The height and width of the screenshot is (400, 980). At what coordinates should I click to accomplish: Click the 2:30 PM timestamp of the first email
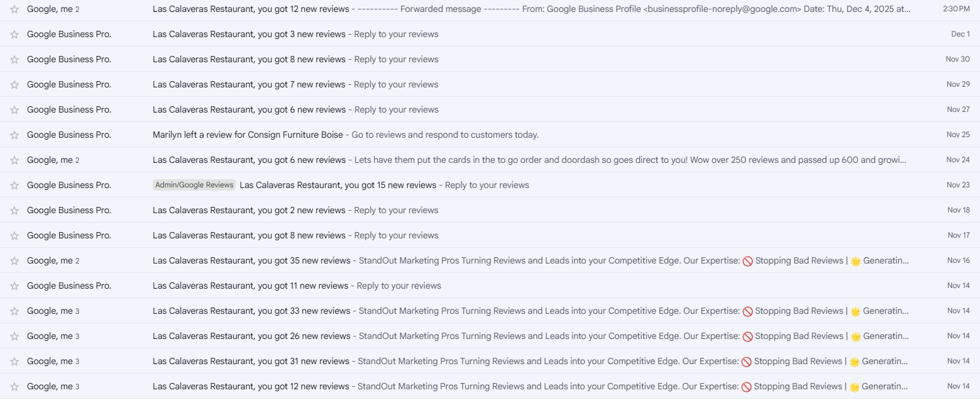click(956, 9)
